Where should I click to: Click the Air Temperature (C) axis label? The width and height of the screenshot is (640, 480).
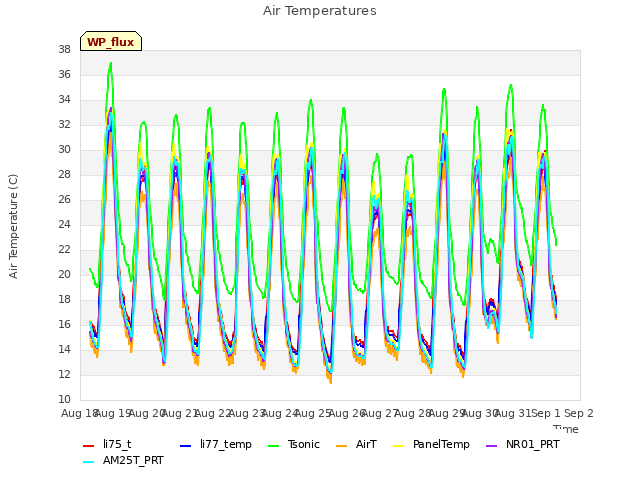pyautogui.click(x=13, y=226)
